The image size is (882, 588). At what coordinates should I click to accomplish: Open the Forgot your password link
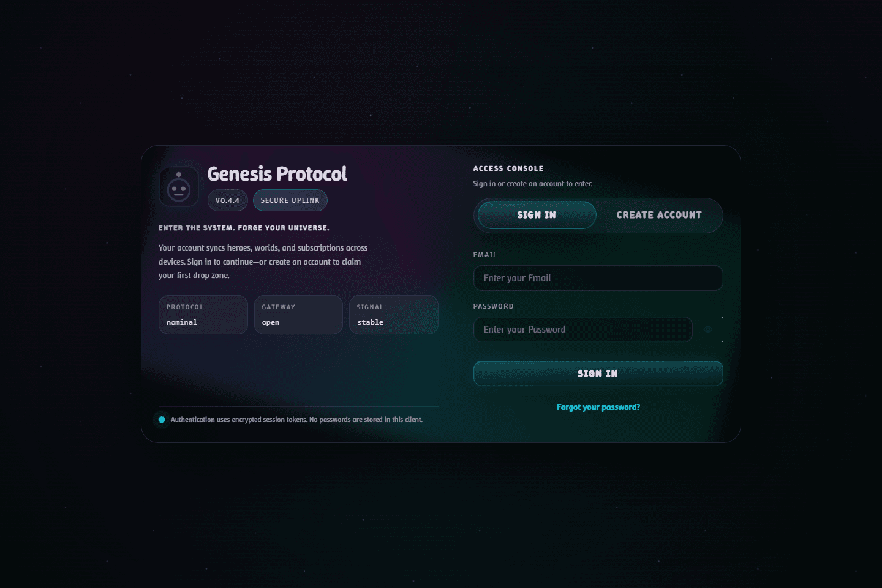pyautogui.click(x=598, y=407)
